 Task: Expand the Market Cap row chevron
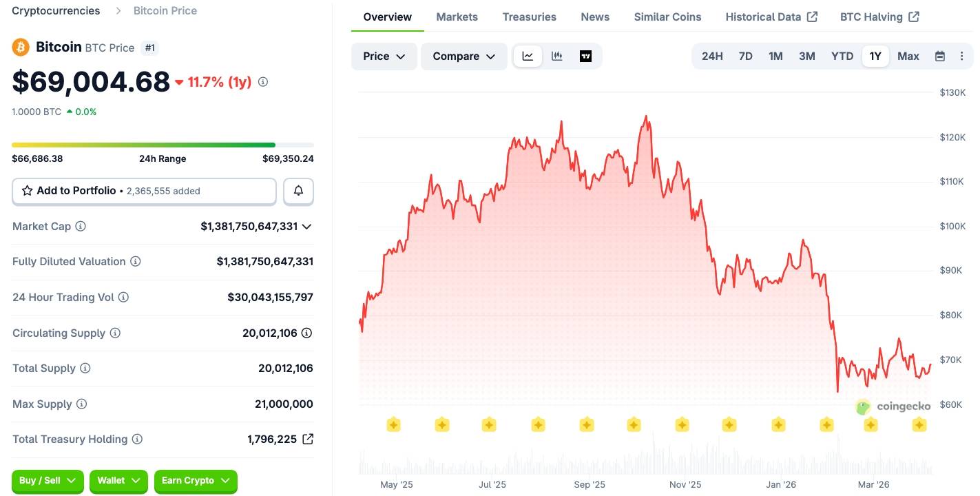[306, 226]
